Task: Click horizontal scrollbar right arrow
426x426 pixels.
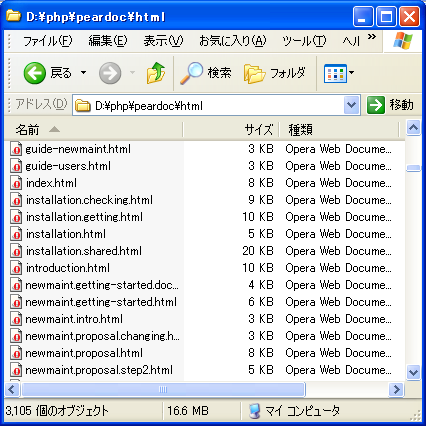Action: [397, 389]
